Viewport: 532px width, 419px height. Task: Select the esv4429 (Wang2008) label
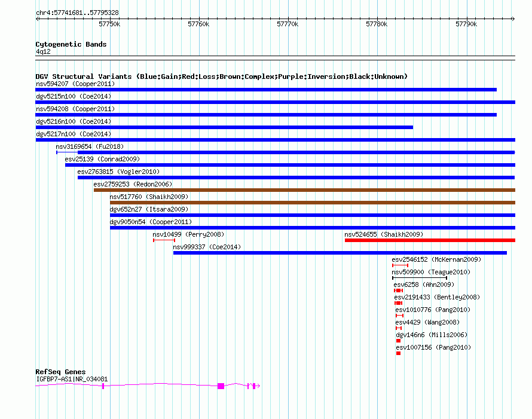pos(427,322)
